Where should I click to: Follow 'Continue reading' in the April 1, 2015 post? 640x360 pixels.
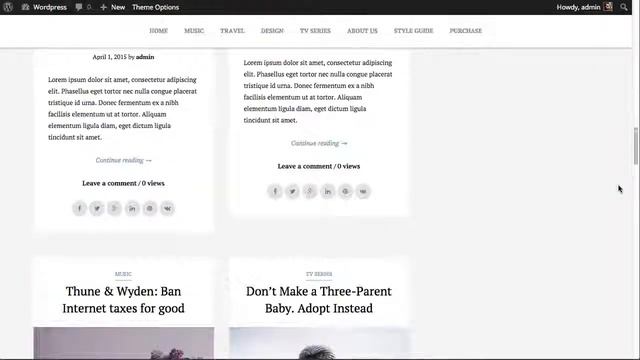(124, 160)
